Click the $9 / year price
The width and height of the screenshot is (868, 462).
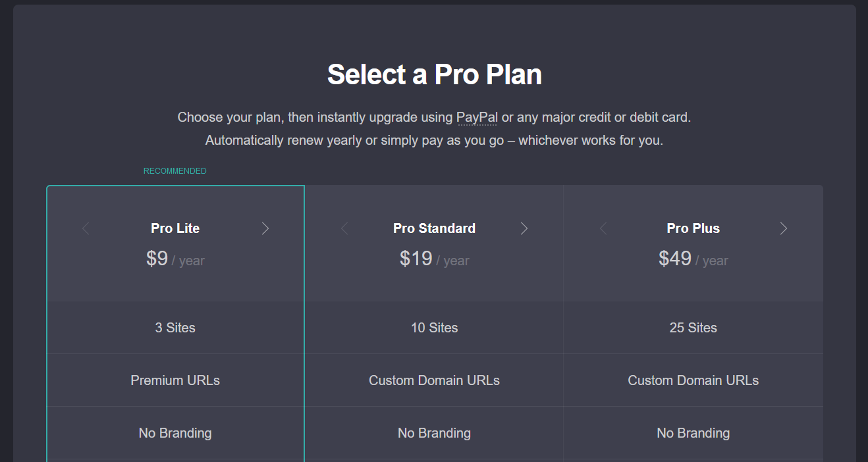175,259
